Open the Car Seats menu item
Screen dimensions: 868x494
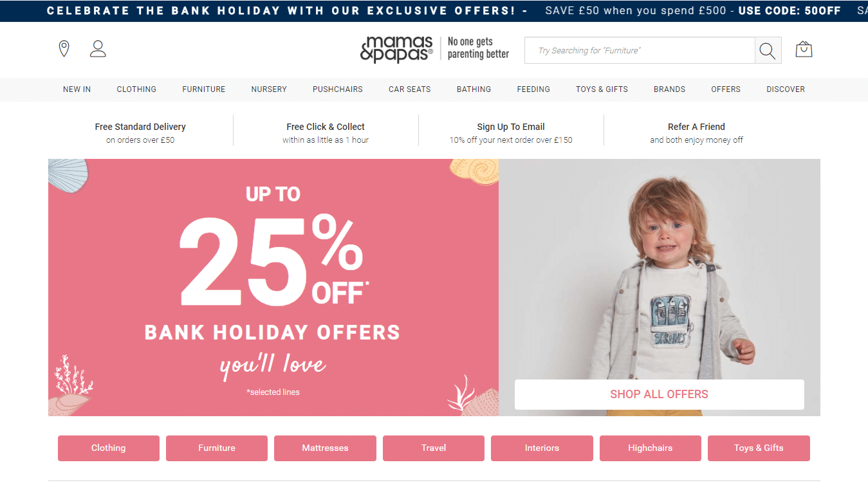pyautogui.click(x=410, y=89)
